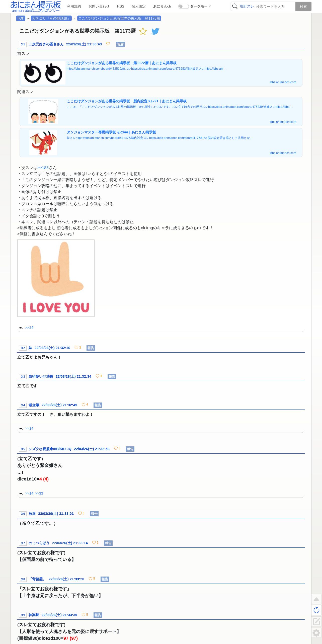Like post 2 by 妹 with the heart
Screen dimensions: 322x644
[76, 348]
